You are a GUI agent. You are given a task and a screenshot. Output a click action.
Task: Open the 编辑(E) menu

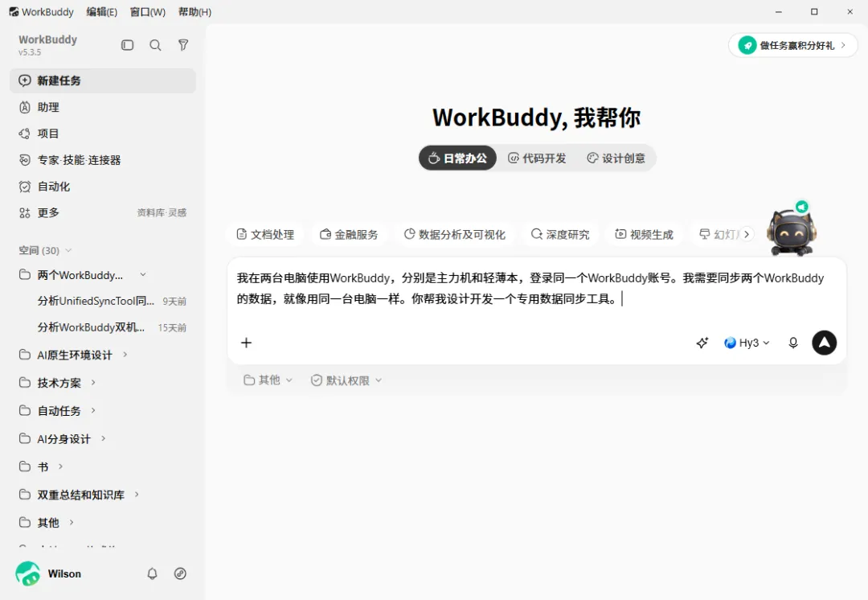(102, 11)
